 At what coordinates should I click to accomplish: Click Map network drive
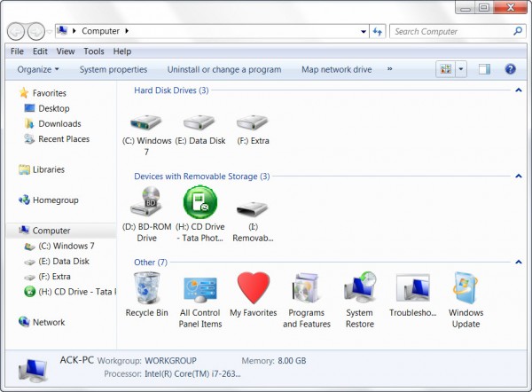click(337, 69)
